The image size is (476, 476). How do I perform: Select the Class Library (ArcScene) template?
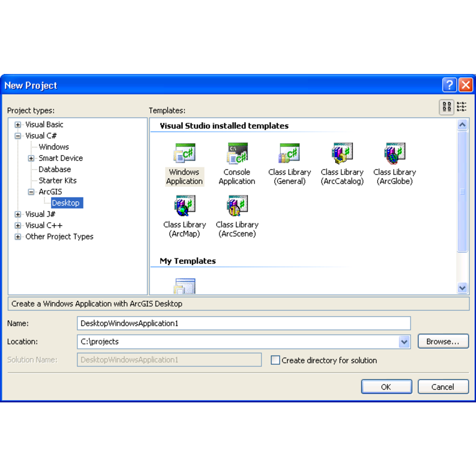[237, 206]
